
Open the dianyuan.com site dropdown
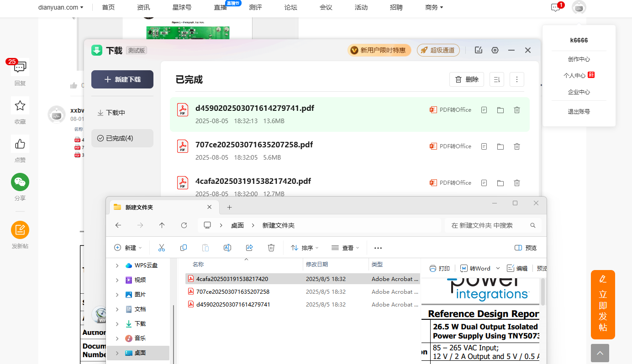61,7
